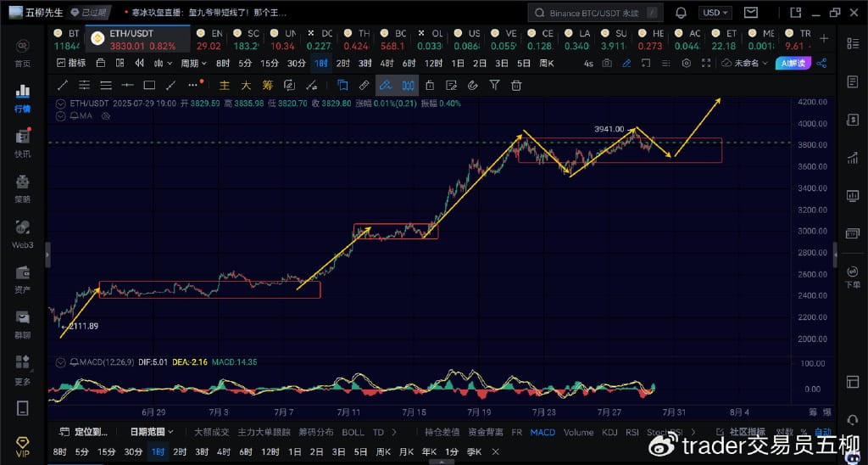Expand more sub-indicators after StochRSI

[x=693, y=432]
